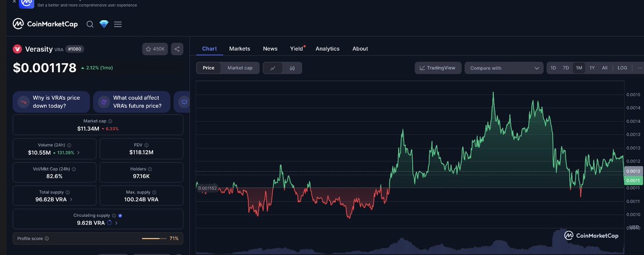Click the 82.6% Vol/Mkt Cap value
The image size is (644, 255).
tap(55, 176)
